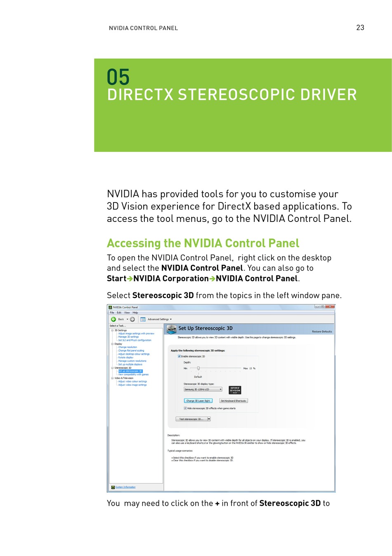Click the System Information NVIDIA icon
The image size is (392, 556).
pyautogui.click(x=113, y=487)
